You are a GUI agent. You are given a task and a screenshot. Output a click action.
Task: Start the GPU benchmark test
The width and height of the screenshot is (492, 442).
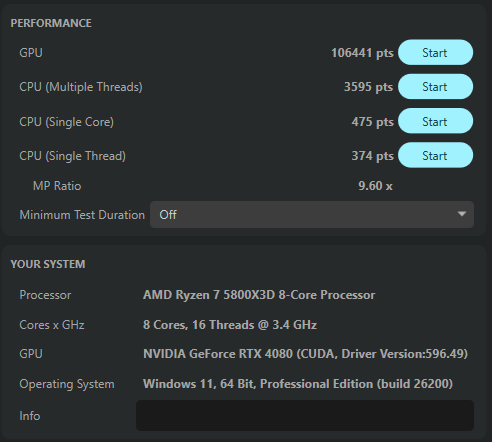(x=435, y=52)
